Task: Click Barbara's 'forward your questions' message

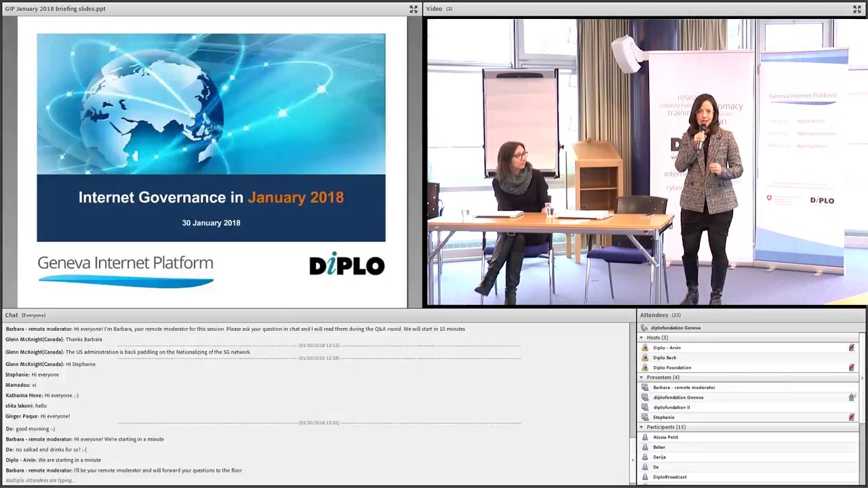Action: (x=123, y=470)
